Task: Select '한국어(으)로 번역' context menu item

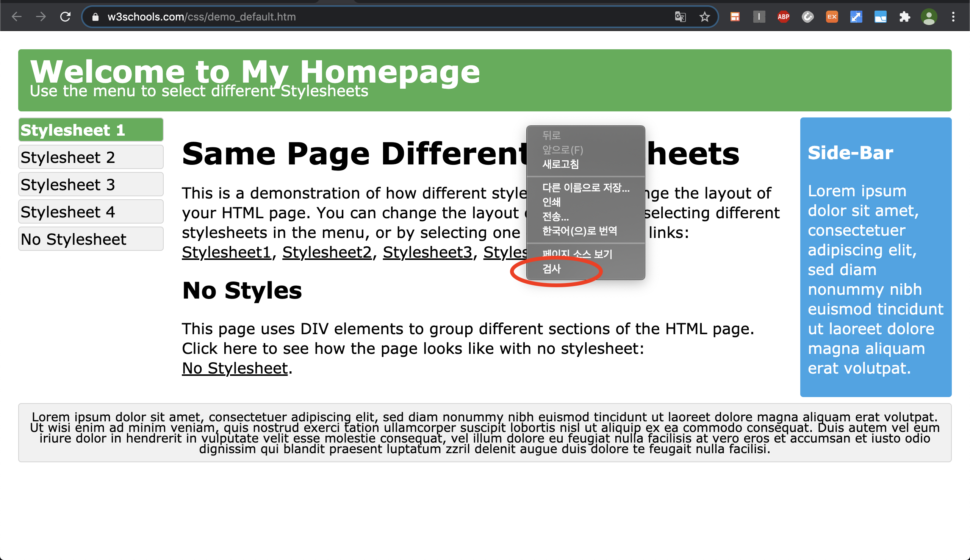Action: point(579,231)
